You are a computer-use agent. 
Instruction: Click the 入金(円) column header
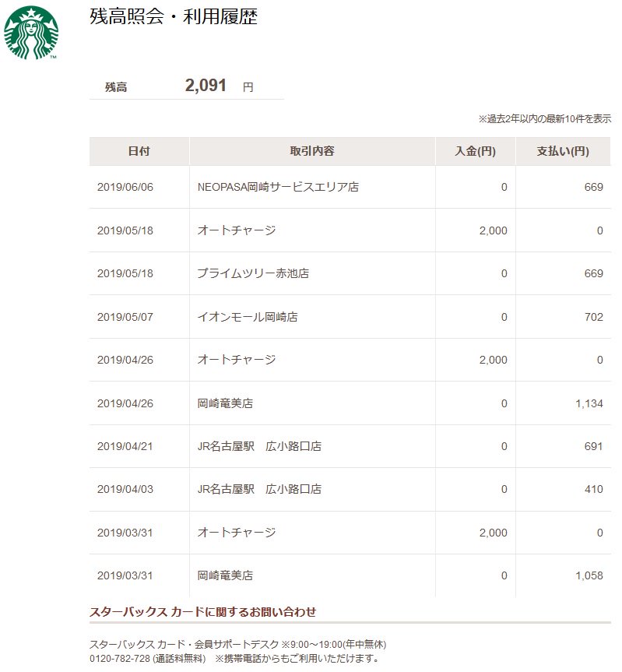pos(475,151)
